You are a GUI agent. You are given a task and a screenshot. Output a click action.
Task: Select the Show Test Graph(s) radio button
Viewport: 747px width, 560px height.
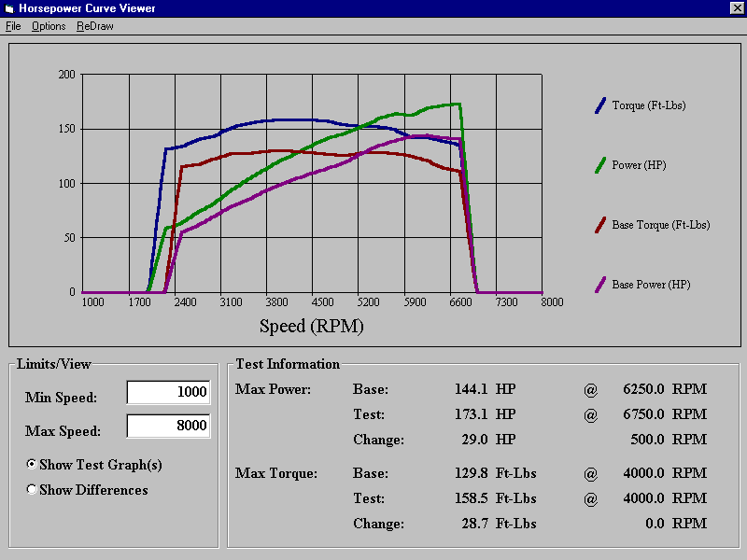pos(33,464)
